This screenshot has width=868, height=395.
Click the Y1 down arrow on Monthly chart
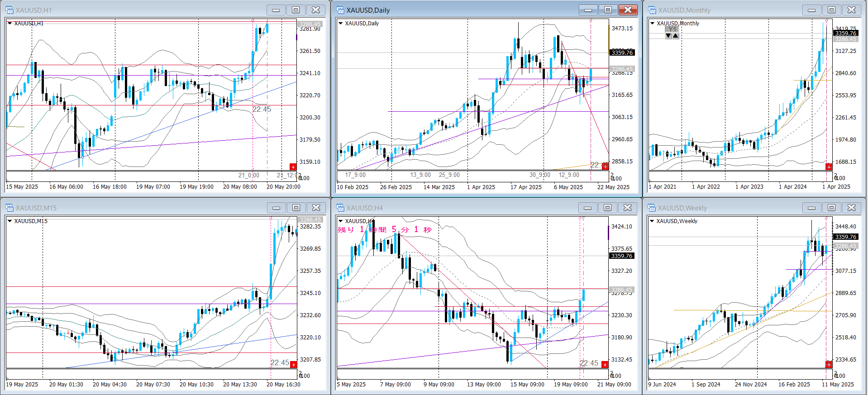pos(668,36)
